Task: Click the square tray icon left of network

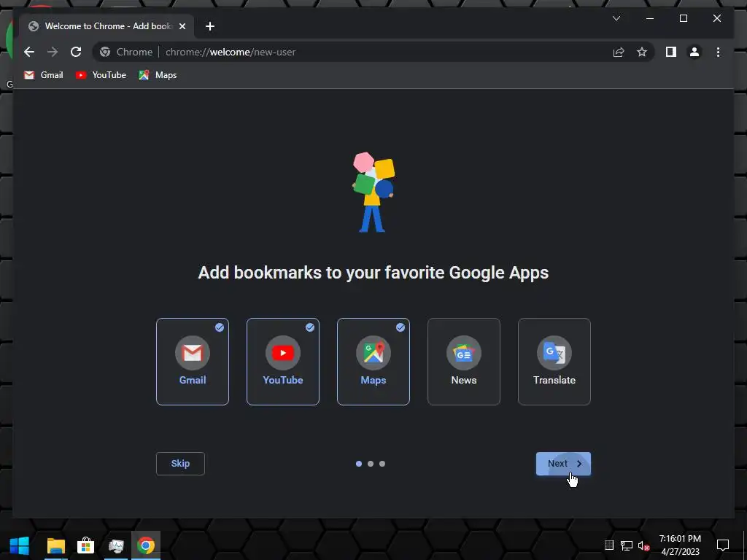Action: (609, 545)
